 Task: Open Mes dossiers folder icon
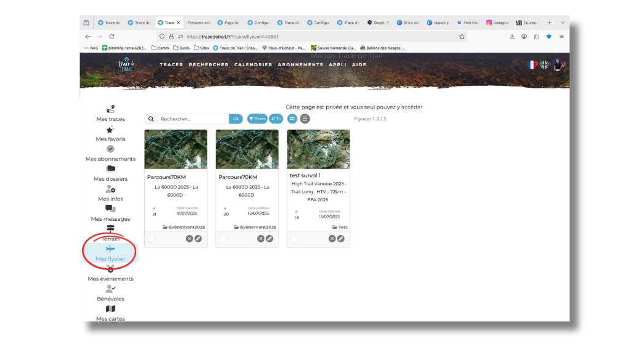point(110,169)
